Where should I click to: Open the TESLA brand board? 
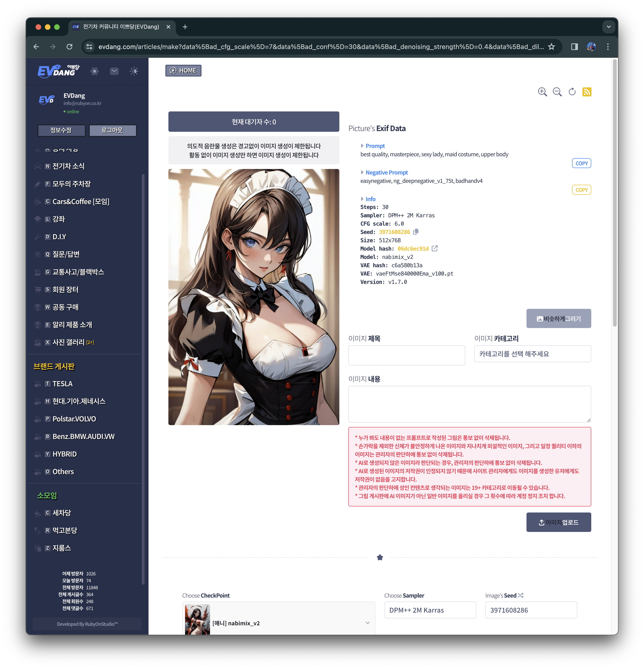coord(62,384)
